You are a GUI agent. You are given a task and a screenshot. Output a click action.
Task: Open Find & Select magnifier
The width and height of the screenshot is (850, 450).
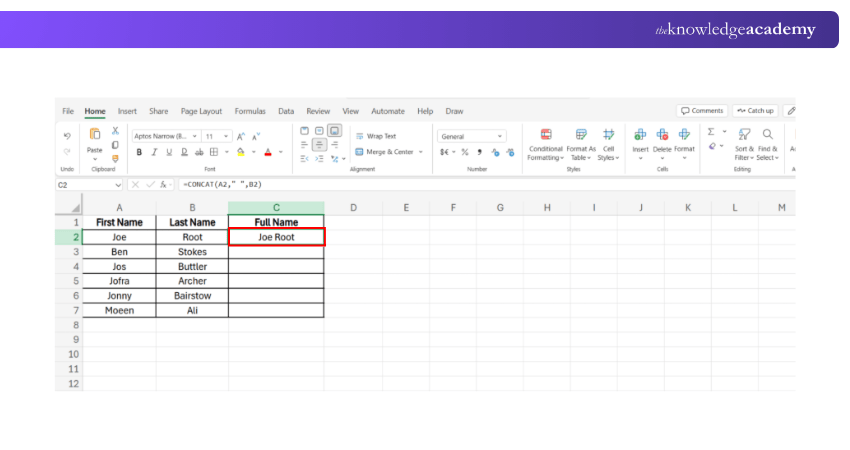click(768, 145)
